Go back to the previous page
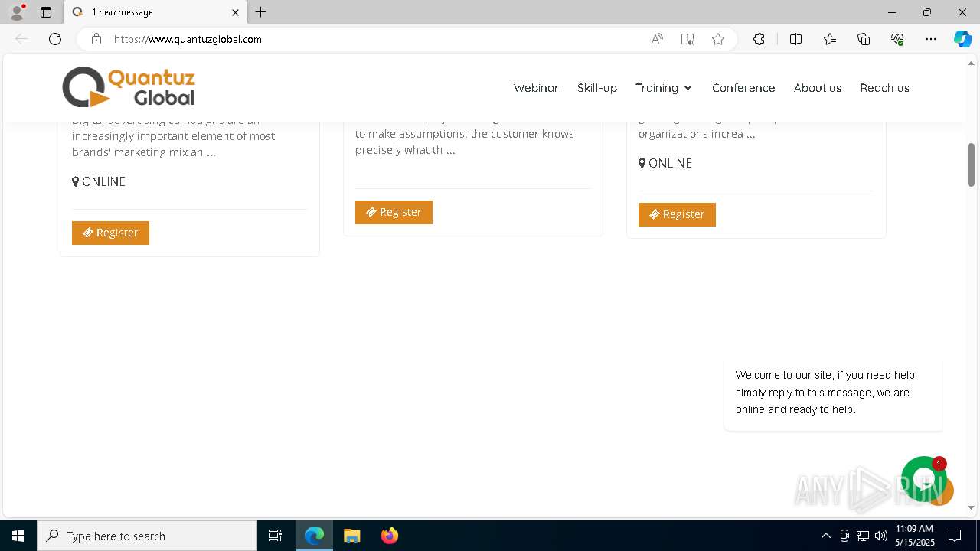Viewport: 980px width, 551px height. pos(21,39)
